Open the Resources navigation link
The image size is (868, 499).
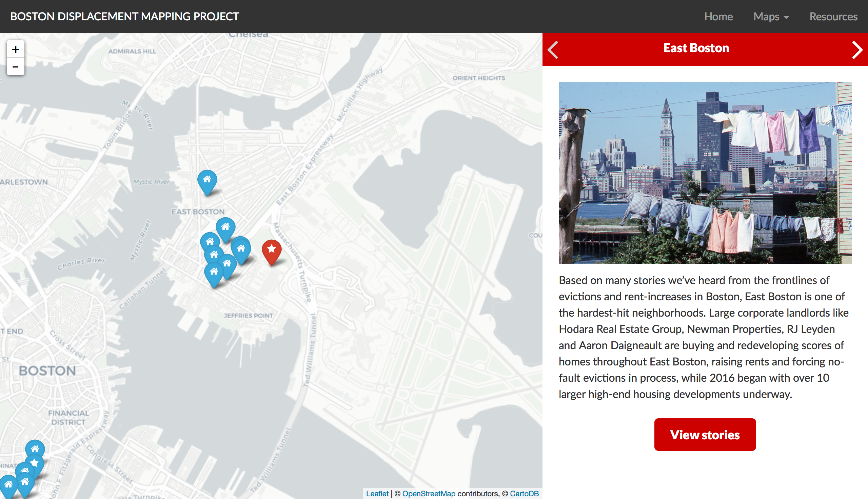coord(833,17)
